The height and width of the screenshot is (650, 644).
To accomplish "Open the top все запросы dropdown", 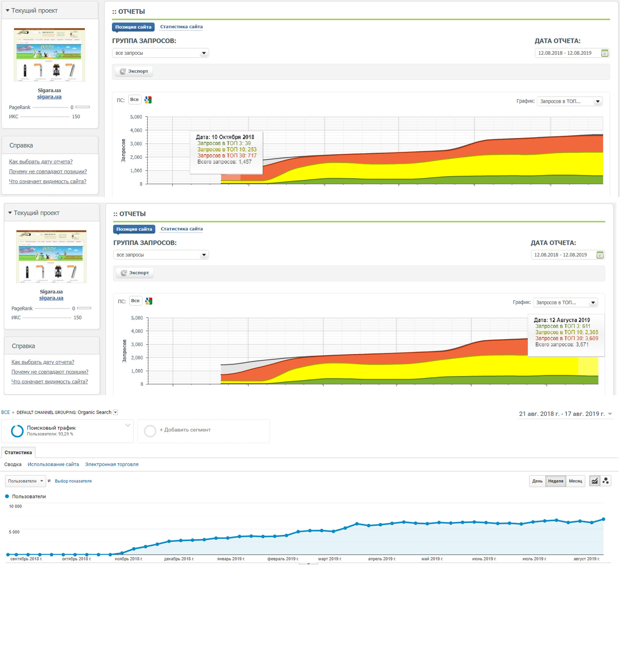I will point(160,53).
